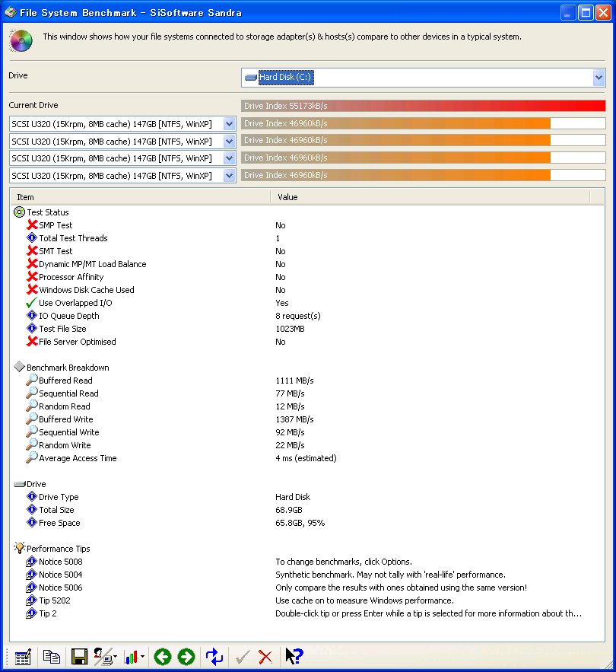Click the 8 request(s) value
Viewport: 616px width, 672px height.
(x=297, y=316)
